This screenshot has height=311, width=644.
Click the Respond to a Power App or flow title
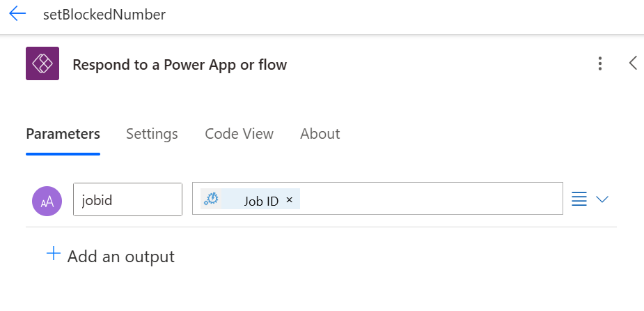180,65
